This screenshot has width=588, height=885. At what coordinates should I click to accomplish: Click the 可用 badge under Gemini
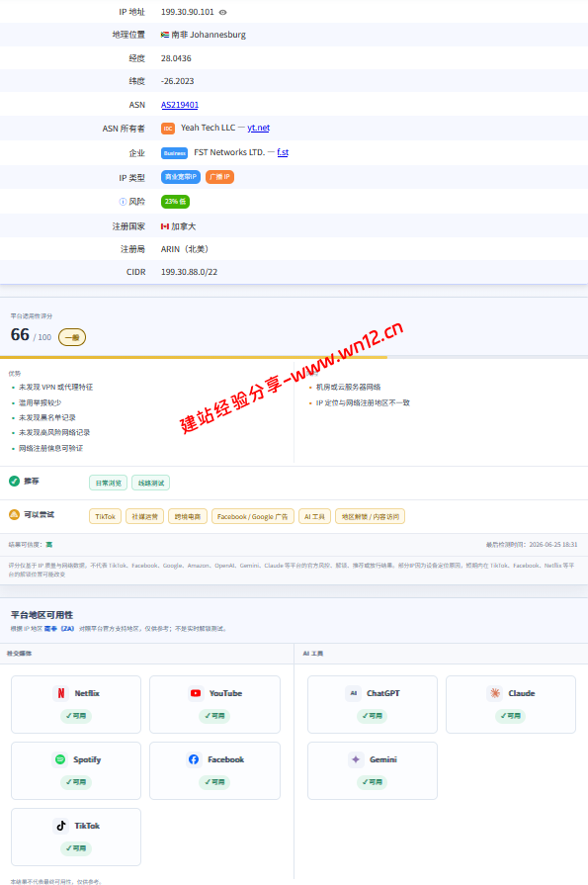(x=373, y=782)
